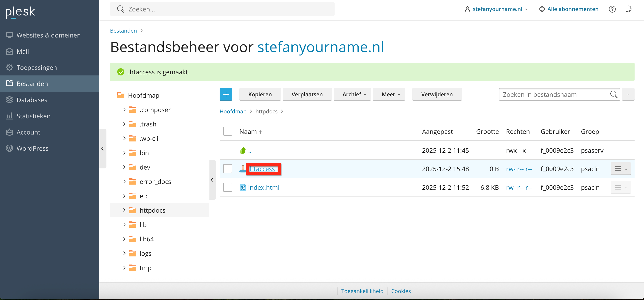Open Websites & domeinen in sidebar
The height and width of the screenshot is (300, 644).
[49, 35]
